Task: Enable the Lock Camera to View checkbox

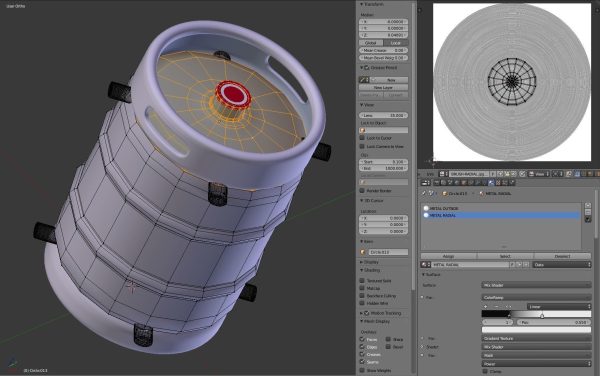Action: pyautogui.click(x=362, y=146)
